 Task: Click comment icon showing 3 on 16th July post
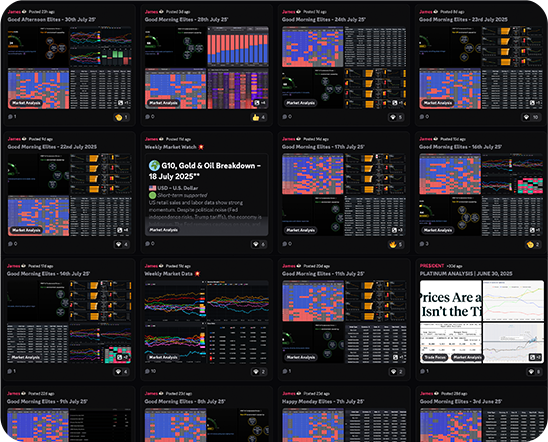coord(421,244)
